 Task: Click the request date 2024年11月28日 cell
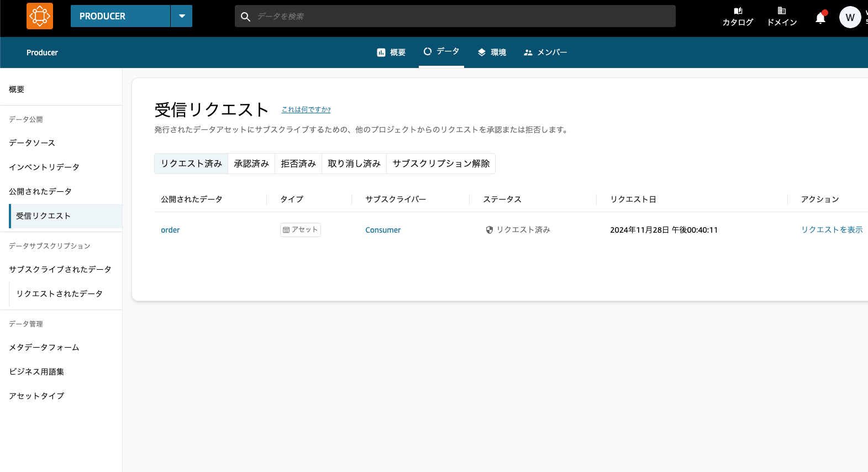(x=664, y=230)
